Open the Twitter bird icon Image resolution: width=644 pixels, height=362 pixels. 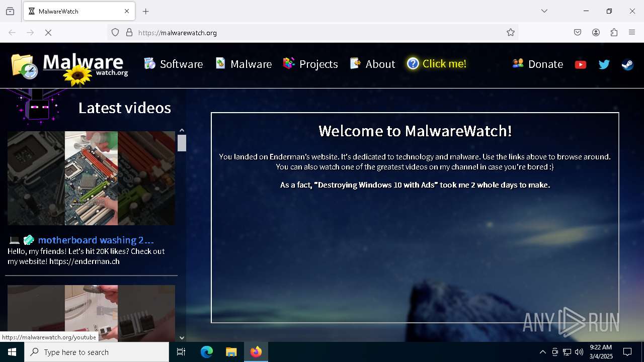coord(604,64)
